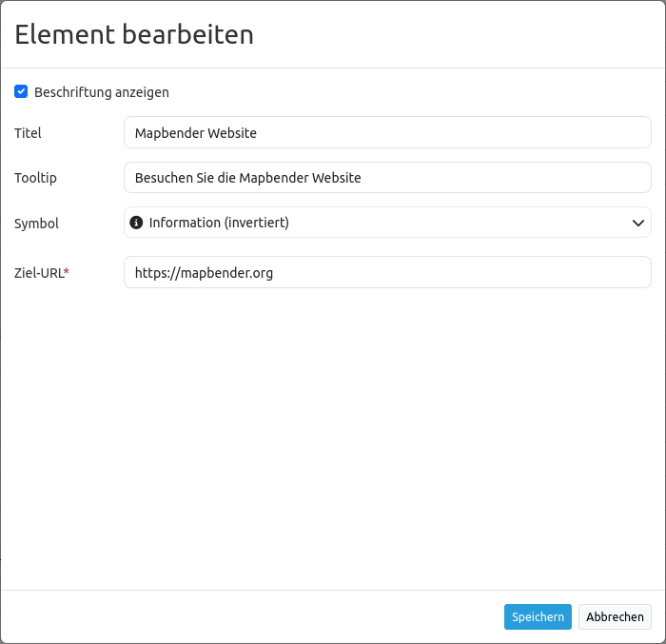Image resolution: width=666 pixels, height=644 pixels.
Task: Uncheck the Beschriftung anzeigen checkbox
Action: (21, 92)
